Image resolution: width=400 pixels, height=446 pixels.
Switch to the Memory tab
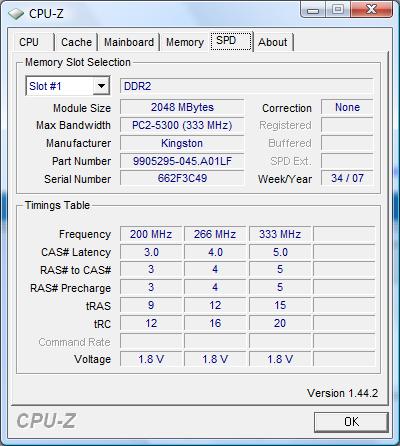coord(185,42)
